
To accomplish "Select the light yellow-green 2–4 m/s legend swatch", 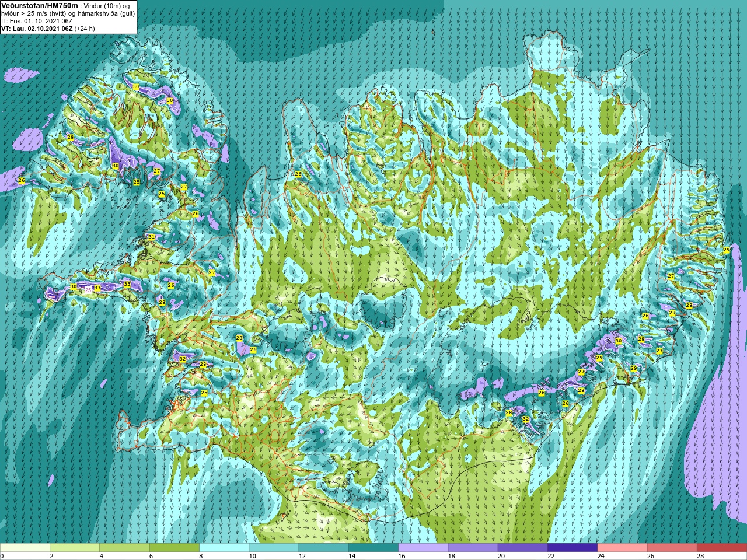I will pos(75,548).
